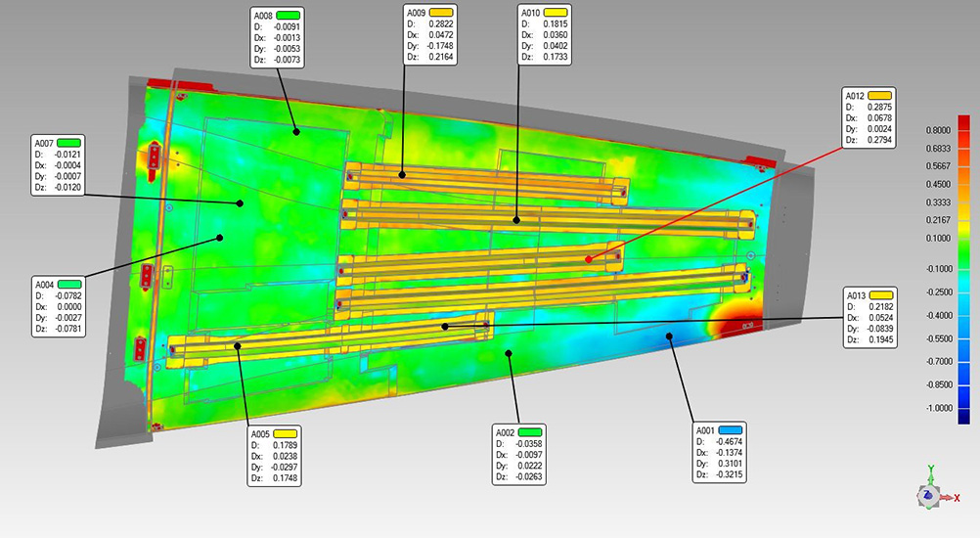Select the A004 deviation annotation box
Image resolution: width=980 pixels, height=538 pixels.
pos(60,303)
